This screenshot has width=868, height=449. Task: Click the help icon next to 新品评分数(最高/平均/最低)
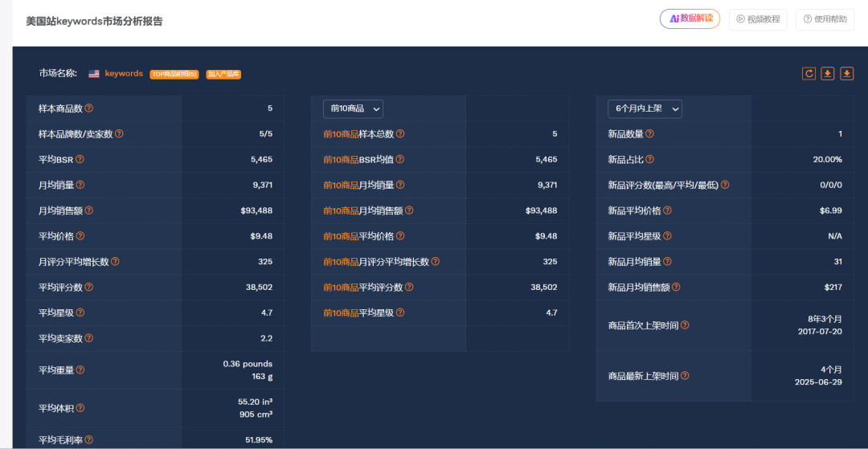coord(725,185)
